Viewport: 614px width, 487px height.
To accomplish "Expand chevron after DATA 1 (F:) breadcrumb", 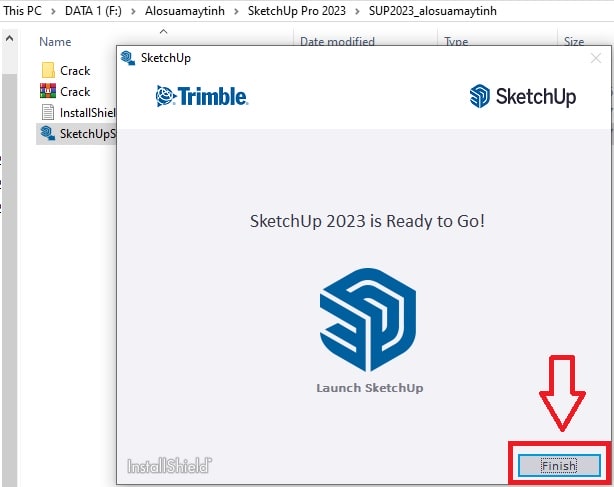I will (134, 11).
